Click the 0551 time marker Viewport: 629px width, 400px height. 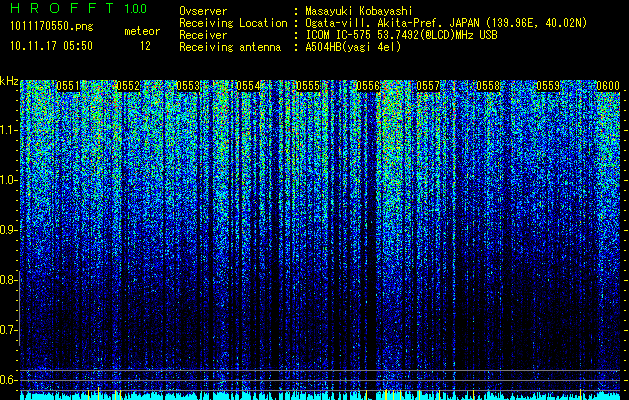coord(68,86)
